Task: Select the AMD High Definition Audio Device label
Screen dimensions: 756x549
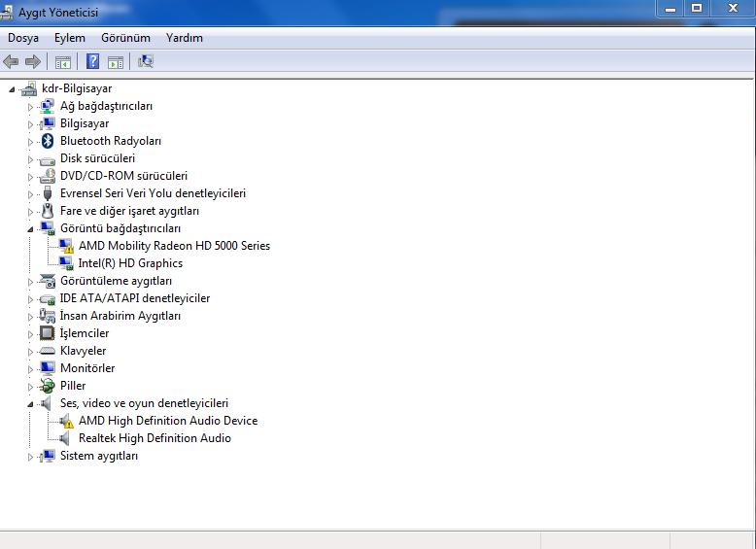Action: [168, 421]
